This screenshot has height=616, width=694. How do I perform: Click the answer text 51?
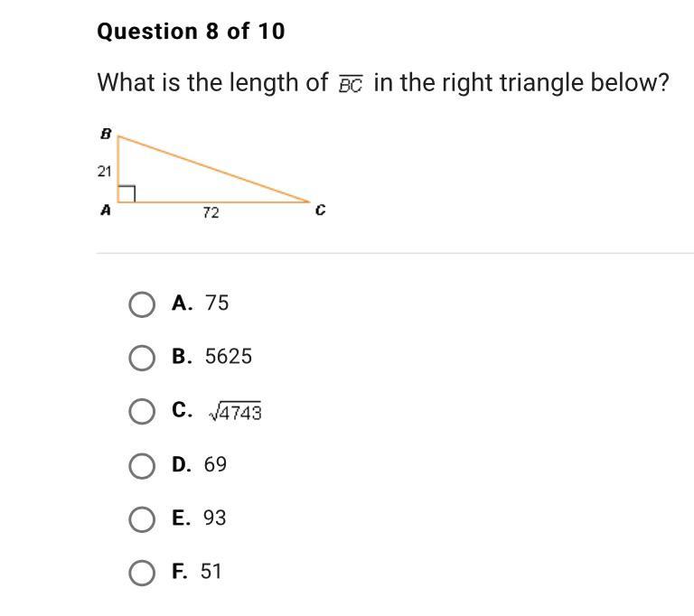pyautogui.click(x=211, y=572)
